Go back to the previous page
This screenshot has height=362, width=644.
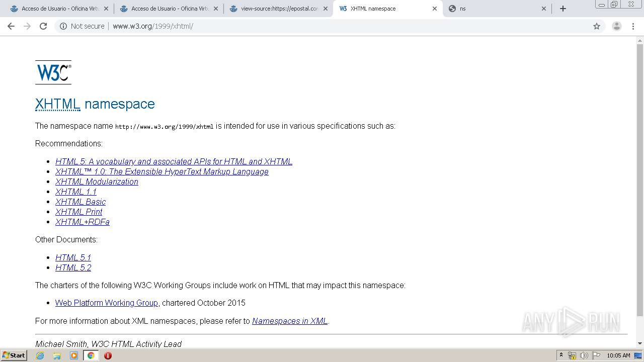point(11,26)
